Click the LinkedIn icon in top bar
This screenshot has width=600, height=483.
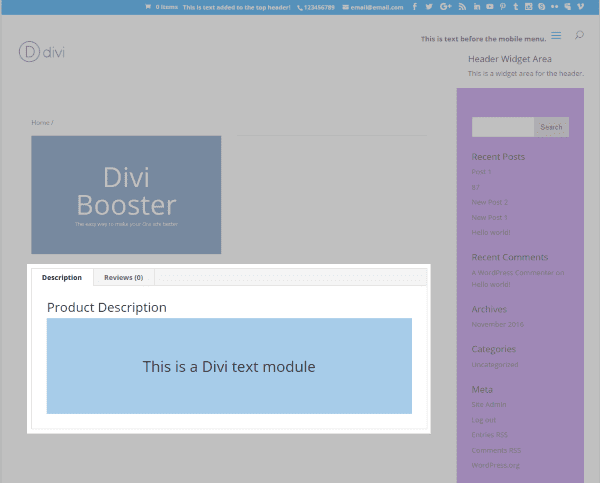pyautogui.click(x=477, y=7)
